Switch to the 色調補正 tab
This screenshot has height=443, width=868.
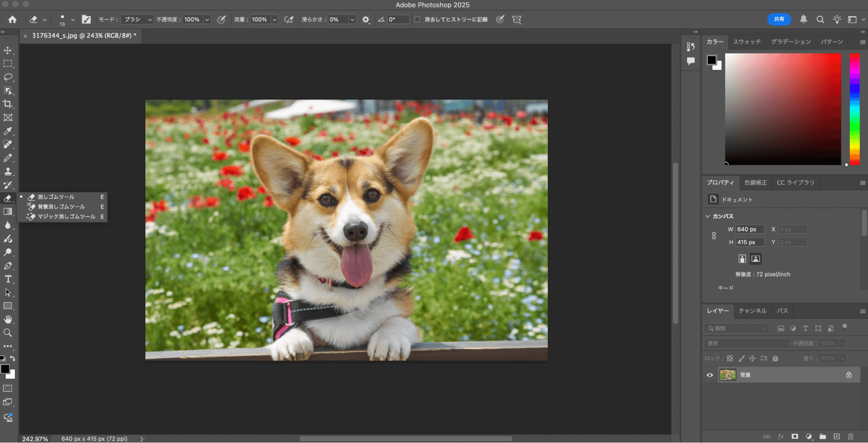click(x=756, y=182)
